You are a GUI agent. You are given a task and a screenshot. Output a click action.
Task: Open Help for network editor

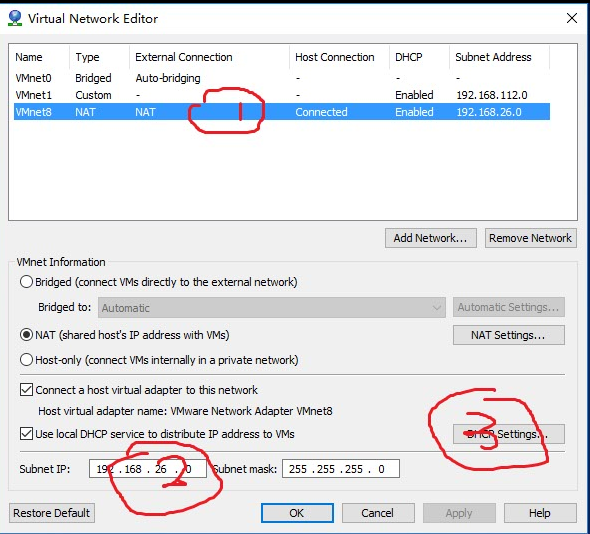[x=540, y=513]
